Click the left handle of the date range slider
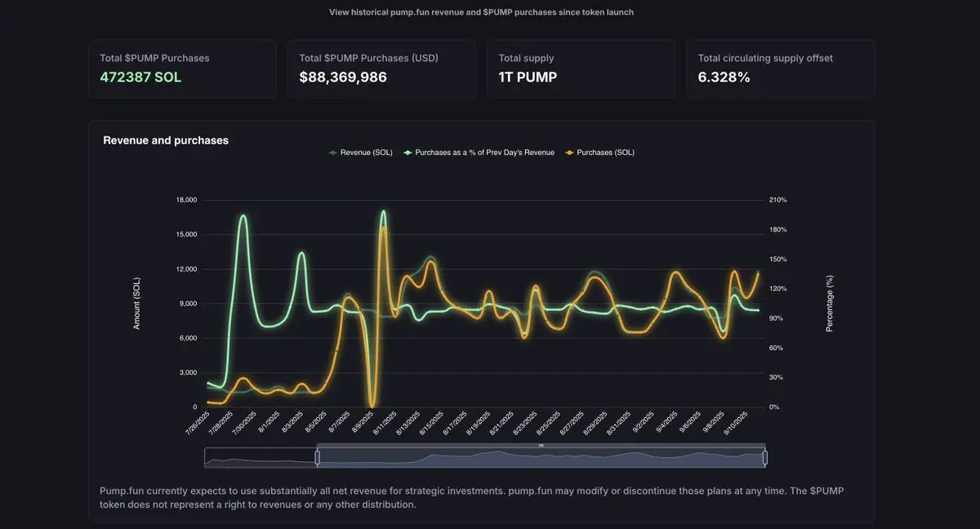Image resolution: width=980 pixels, height=529 pixels. 317,458
